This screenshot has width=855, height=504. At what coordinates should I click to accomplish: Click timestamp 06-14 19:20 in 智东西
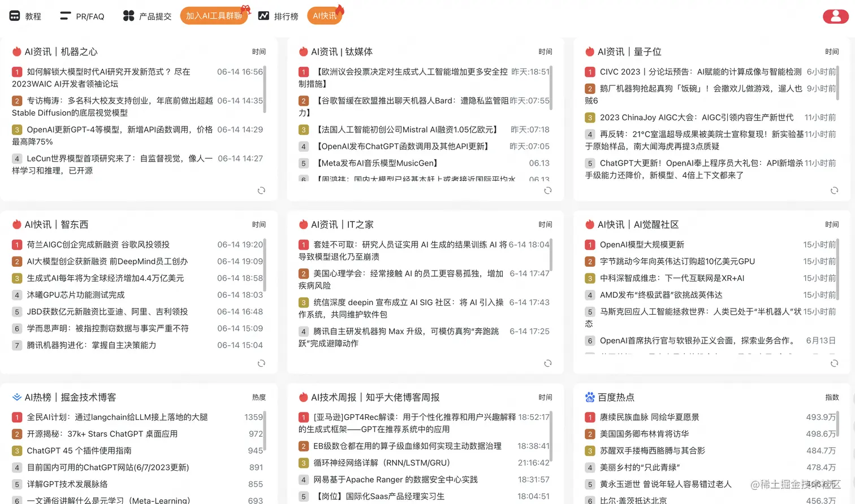[x=240, y=245]
